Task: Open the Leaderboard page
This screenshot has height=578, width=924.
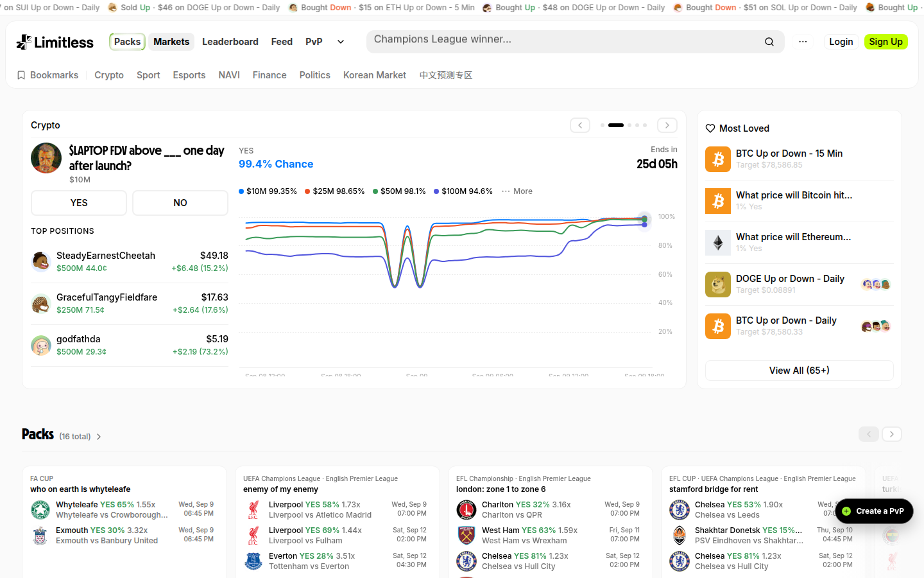Action: [230, 42]
